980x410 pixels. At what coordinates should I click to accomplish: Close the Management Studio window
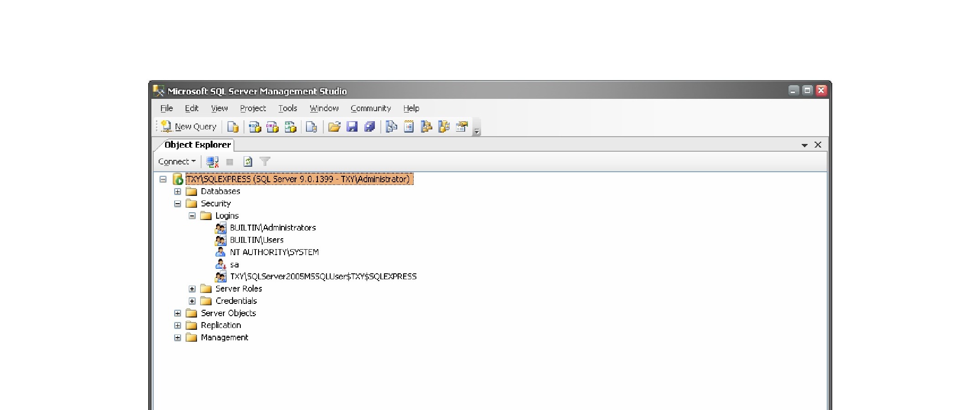coord(821,91)
